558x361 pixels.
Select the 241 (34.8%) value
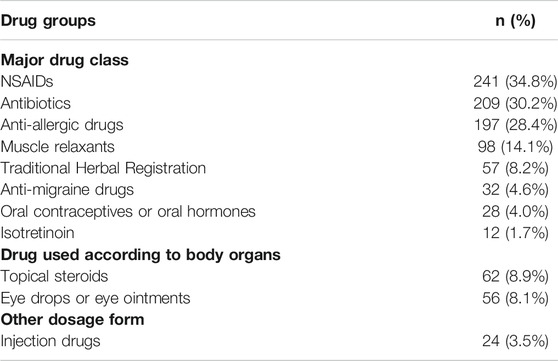515,82
